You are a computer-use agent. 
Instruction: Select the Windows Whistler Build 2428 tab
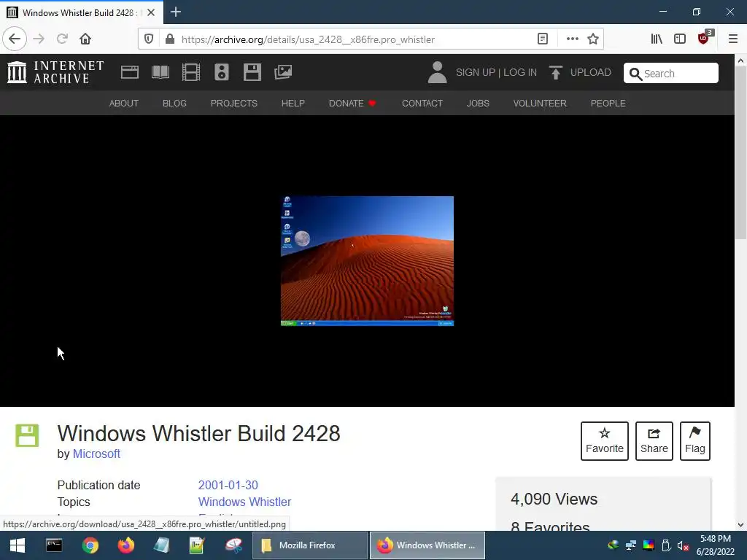click(x=82, y=12)
